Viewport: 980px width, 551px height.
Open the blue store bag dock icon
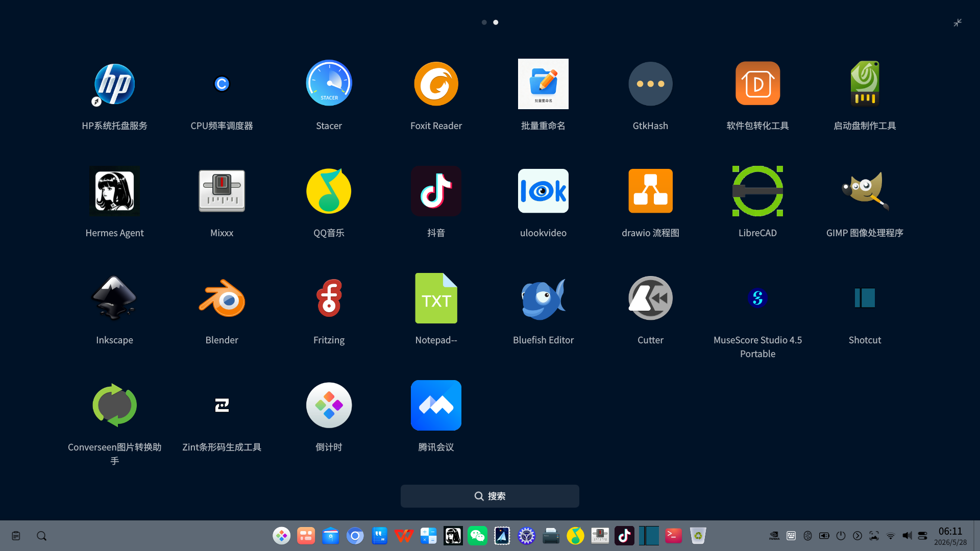pos(330,536)
